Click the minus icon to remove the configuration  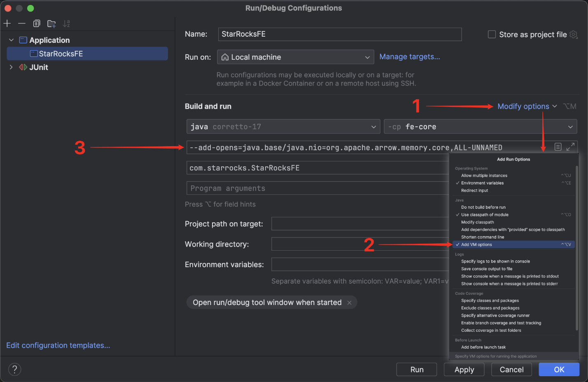pyautogui.click(x=22, y=23)
